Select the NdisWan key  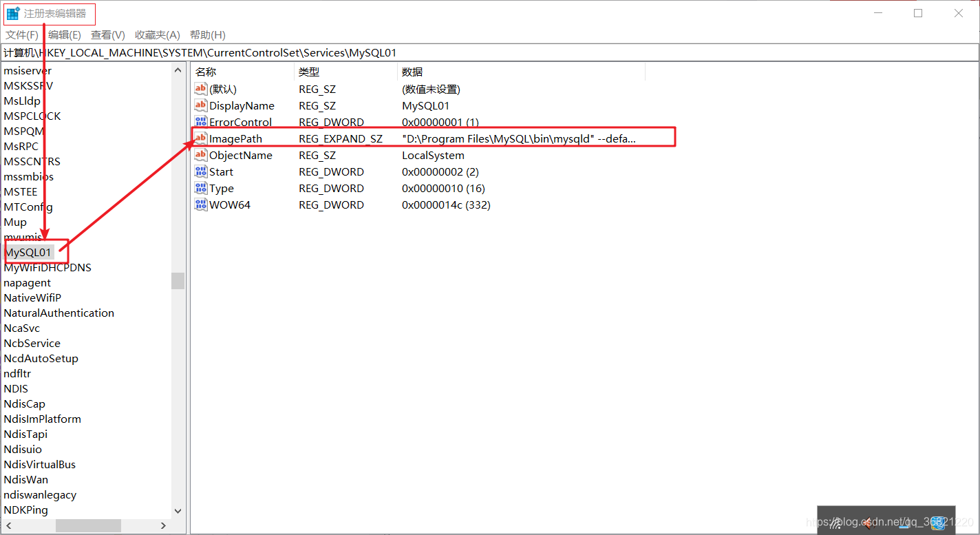coord(25,479)
